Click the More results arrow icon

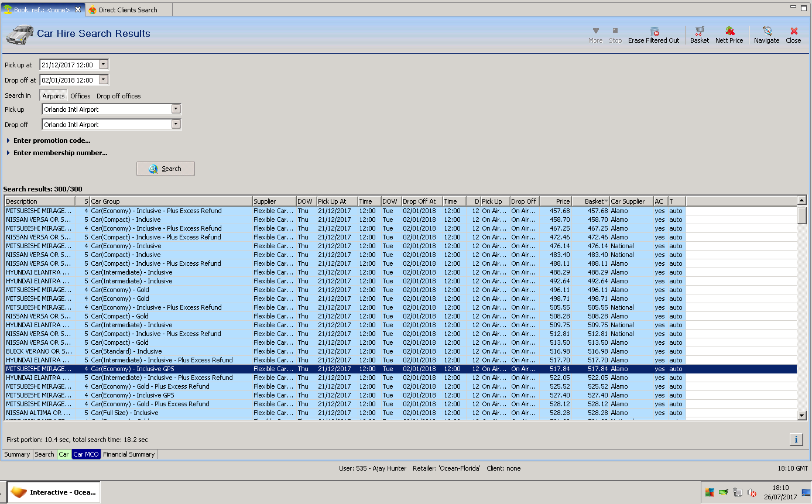pyautogui.click(x=595, y=31)
